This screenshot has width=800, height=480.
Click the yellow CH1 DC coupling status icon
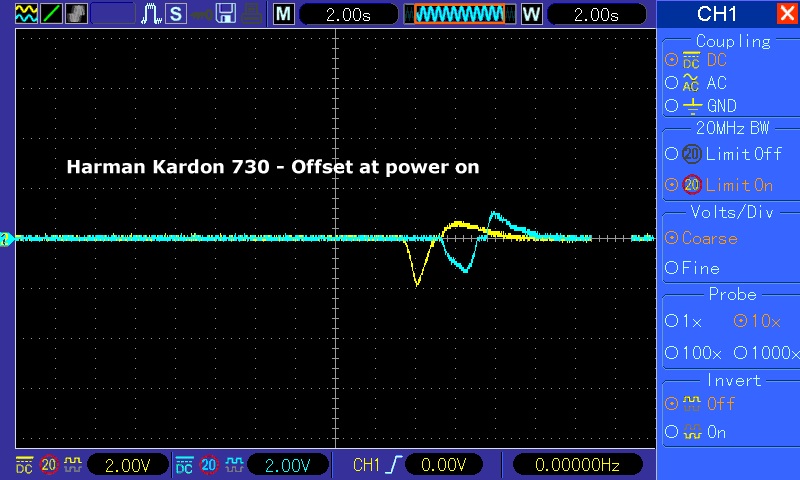click(x=24, y=465)
